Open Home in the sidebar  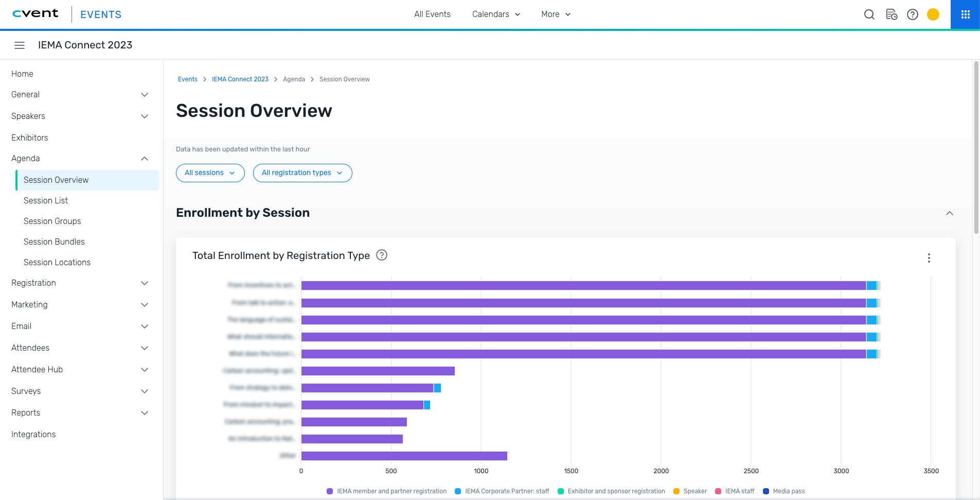coord(22,74)
